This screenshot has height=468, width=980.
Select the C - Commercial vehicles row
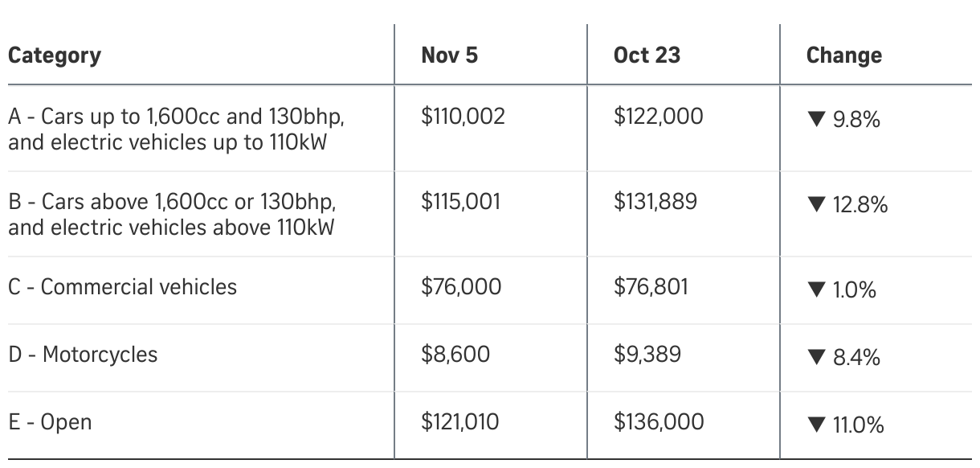click(x=123, y=287)
